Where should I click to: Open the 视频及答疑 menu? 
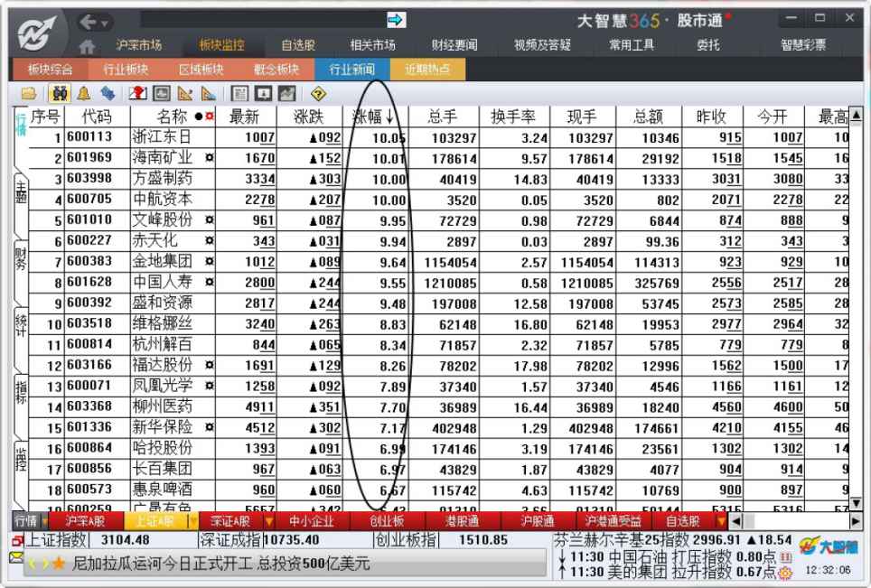click(x=542, y=45)
